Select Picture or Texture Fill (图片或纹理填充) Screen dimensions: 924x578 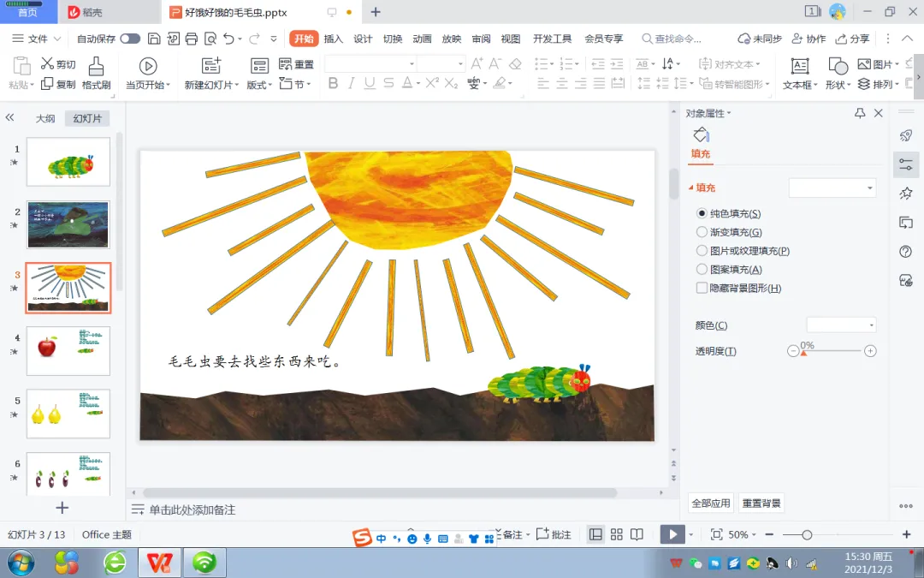point(702,251)
